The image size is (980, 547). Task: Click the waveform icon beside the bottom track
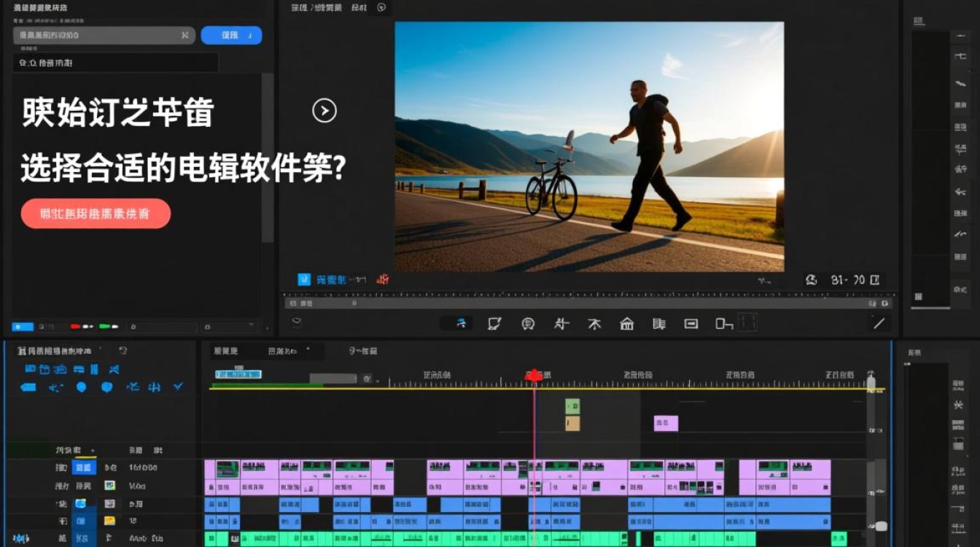point(21,538)
